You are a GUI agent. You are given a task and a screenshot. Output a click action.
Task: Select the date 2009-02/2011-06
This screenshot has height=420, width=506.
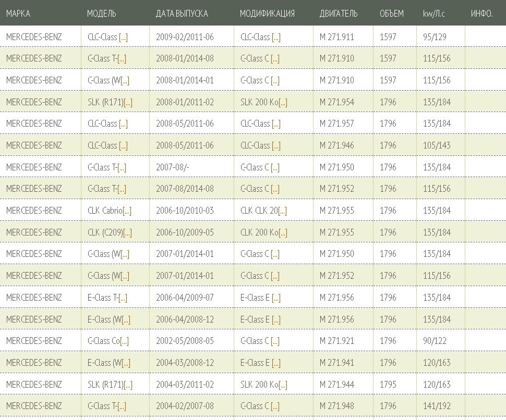point(185,37)
